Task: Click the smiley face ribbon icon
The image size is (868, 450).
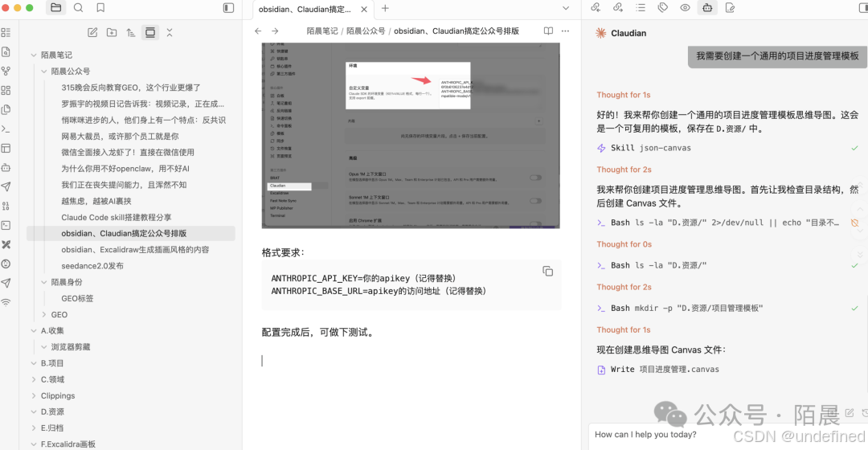Action: [6, 264]
